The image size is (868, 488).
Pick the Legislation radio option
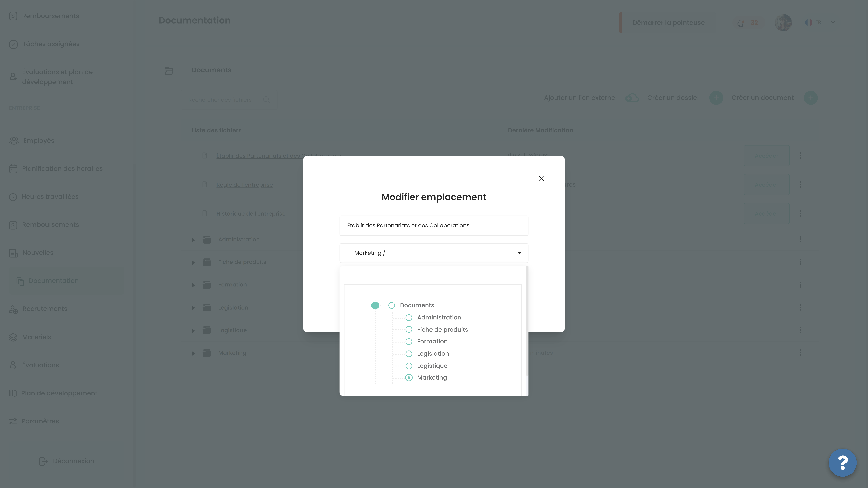(409, 354)
